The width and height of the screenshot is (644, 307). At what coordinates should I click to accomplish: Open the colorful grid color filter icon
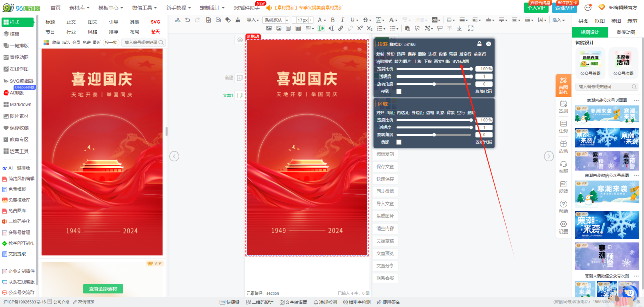click(47, 43)
